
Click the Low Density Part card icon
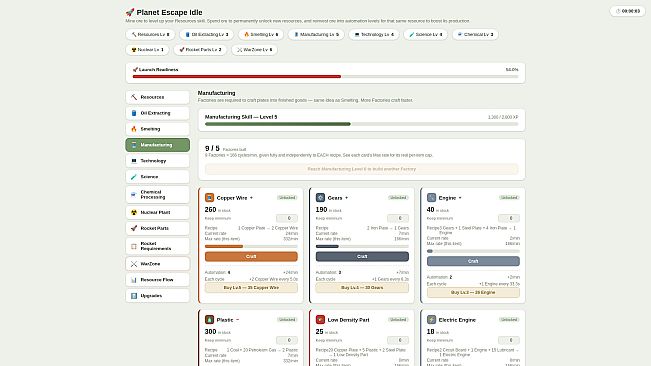[320, 320]
